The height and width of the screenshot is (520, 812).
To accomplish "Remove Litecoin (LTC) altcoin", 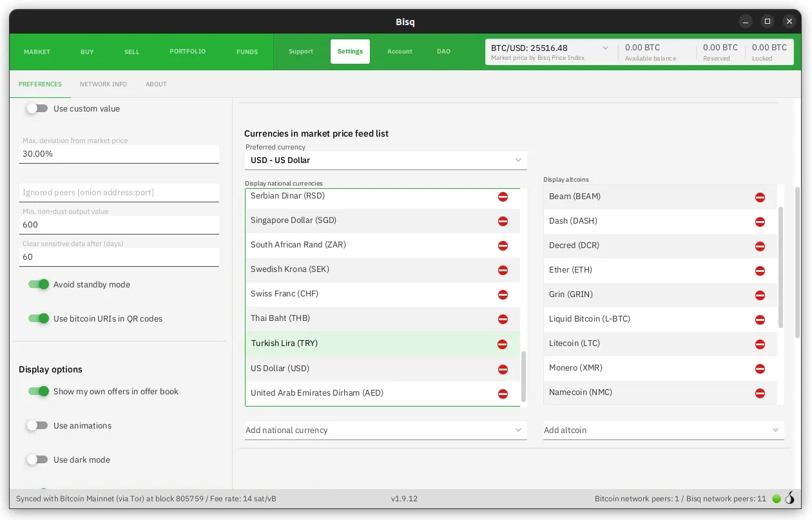I will 760,344.
